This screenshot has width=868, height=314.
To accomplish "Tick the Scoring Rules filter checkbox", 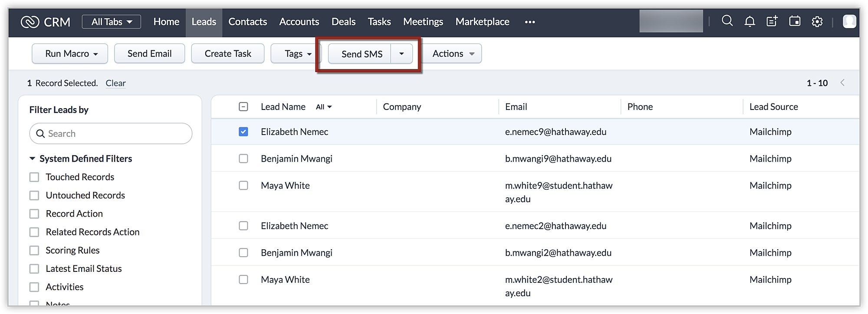I will [x=34, y=251].
